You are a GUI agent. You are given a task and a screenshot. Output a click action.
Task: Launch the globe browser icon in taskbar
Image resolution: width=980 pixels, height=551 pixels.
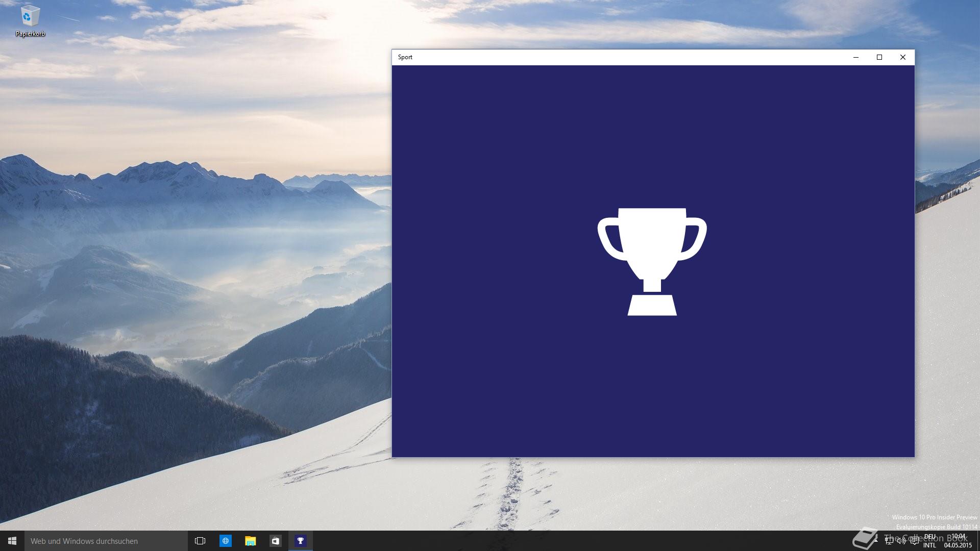pos(225,541)
